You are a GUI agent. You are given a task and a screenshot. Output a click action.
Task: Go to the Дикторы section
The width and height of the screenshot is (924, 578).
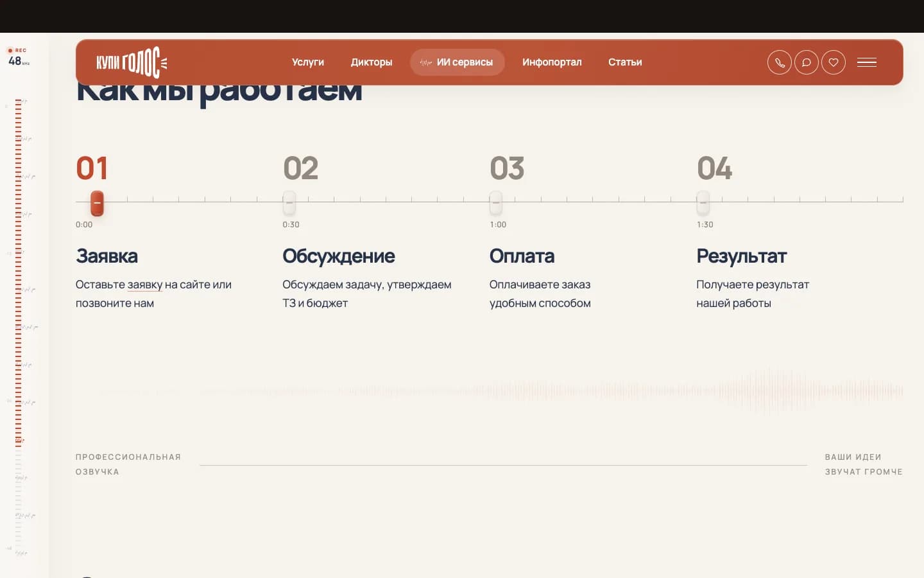pos(372,62)
